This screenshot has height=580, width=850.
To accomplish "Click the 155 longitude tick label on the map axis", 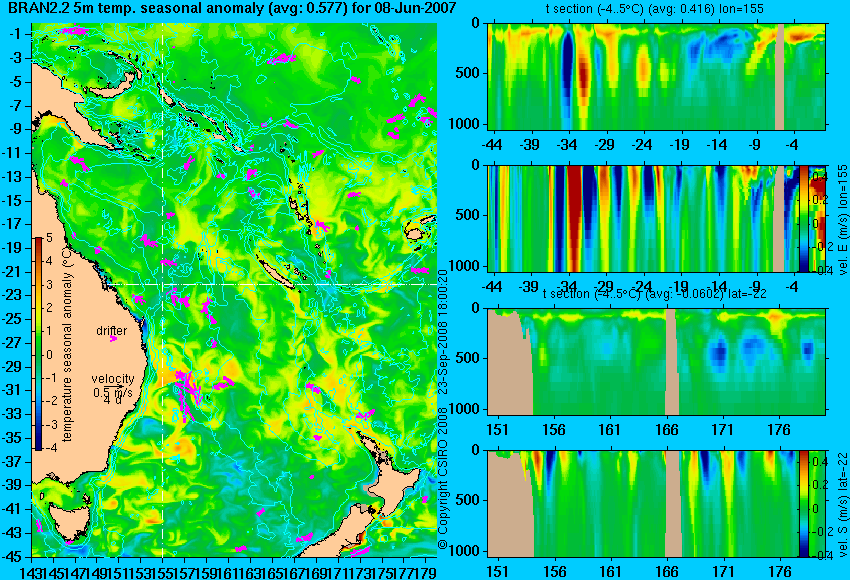I will [162, 570].
